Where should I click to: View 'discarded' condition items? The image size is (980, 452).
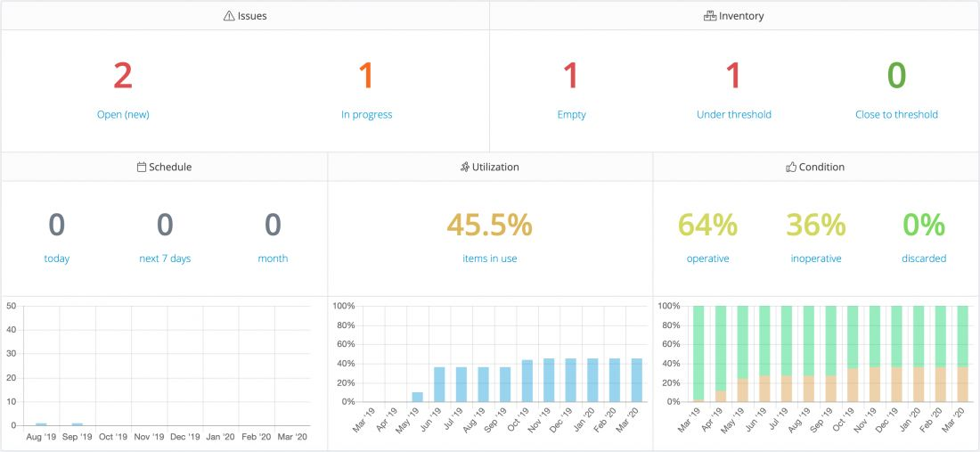(923, 259)
